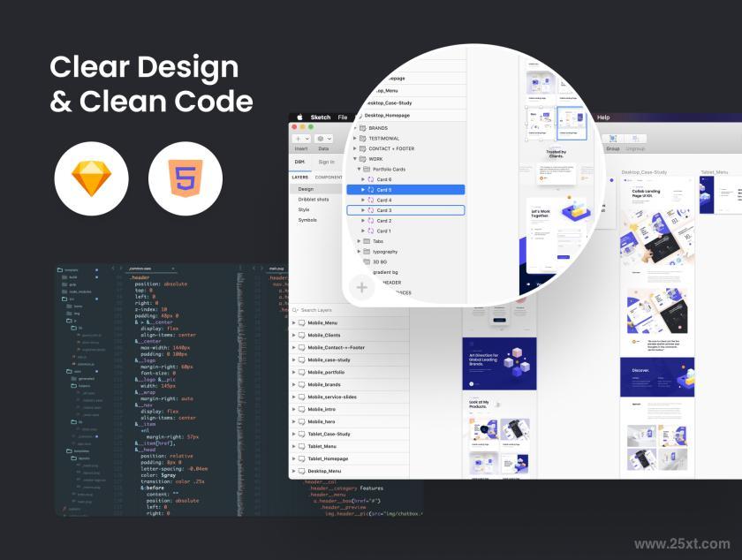Click the round plus button in magnifier
The image size is (742, 560).
(x=361, y=287)
